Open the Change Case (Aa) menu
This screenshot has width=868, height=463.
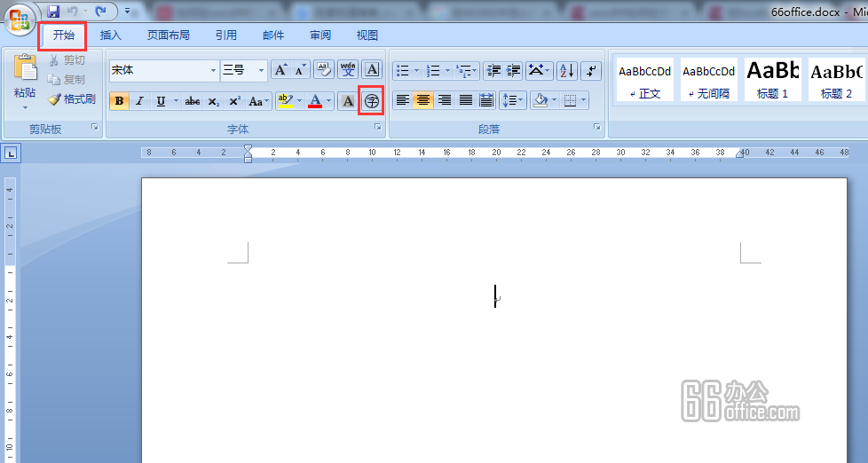point(258,101)
